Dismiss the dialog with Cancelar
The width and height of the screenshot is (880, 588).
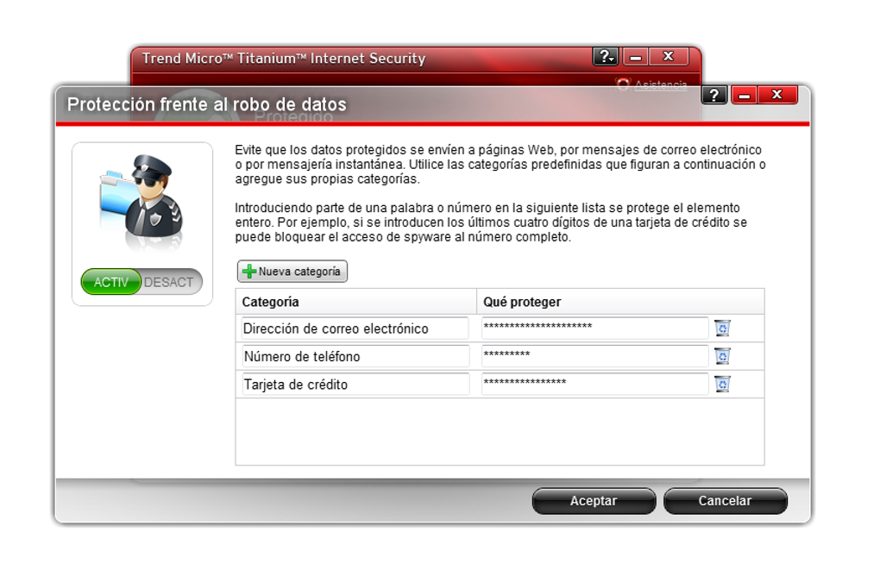pyautogui.click(x=725, y=501)
